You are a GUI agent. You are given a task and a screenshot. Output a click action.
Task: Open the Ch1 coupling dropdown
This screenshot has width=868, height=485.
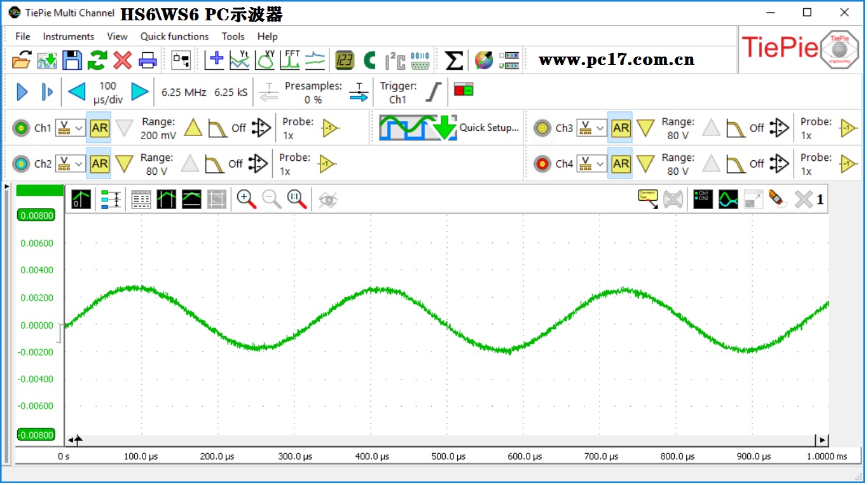tap(70, 128)
